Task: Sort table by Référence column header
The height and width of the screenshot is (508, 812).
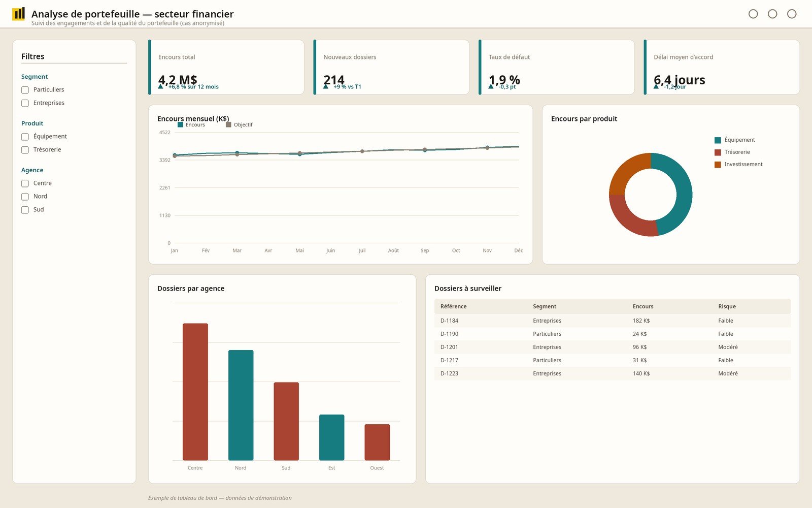Action: [x=453, y=306]
